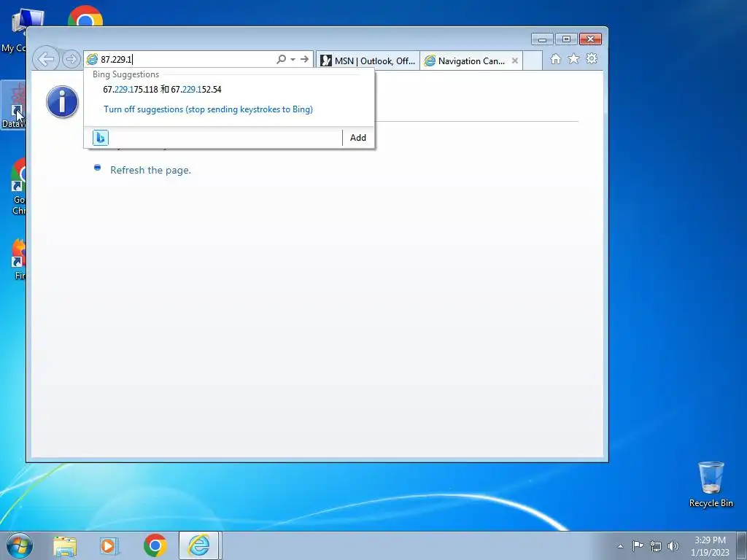Image resolution: width=747 pixels, height=560 pixels.
Task: Click the Show Desktop strip
Action: [x=742, y=545]
